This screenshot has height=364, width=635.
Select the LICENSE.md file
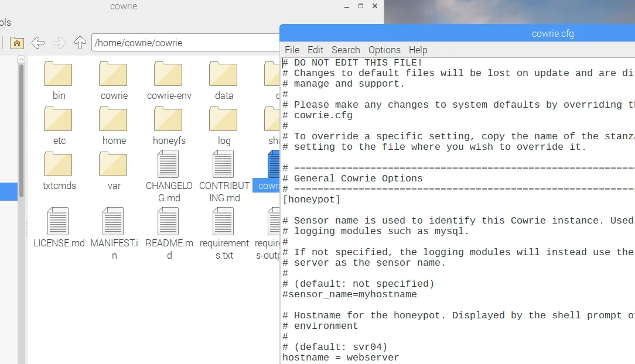coord(59,221)
